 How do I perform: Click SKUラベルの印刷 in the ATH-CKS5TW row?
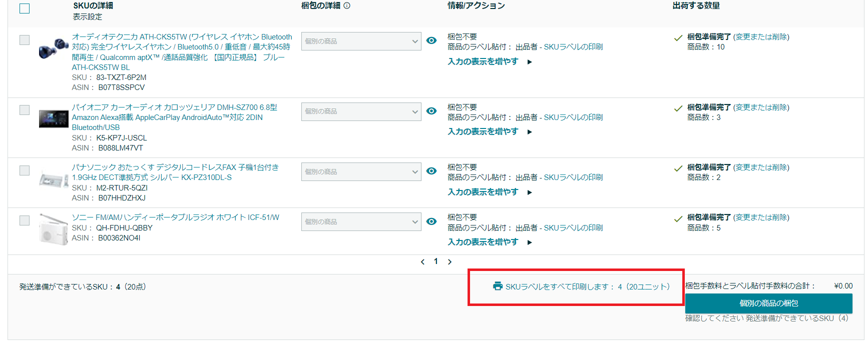574,47
